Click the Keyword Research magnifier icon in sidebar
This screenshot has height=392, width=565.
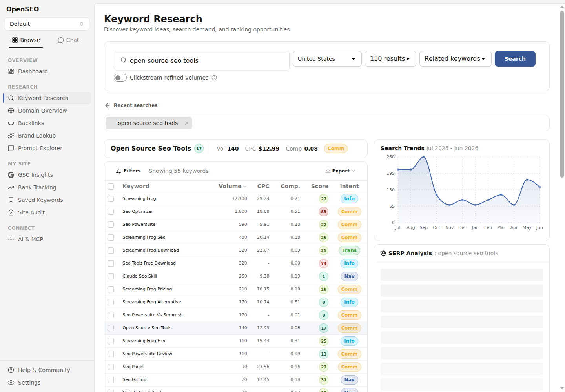tap(11, 98)
